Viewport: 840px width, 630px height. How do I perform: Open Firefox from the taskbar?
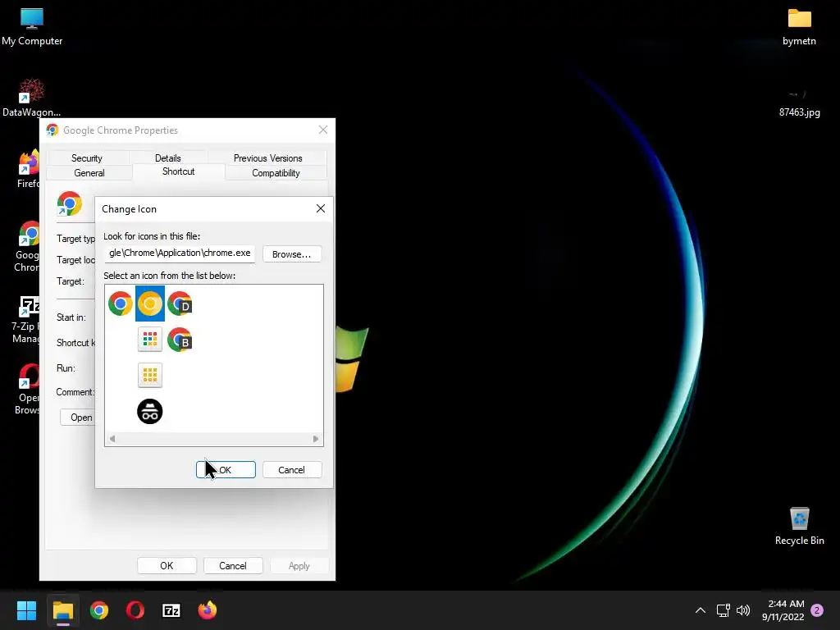click(208, 610)
